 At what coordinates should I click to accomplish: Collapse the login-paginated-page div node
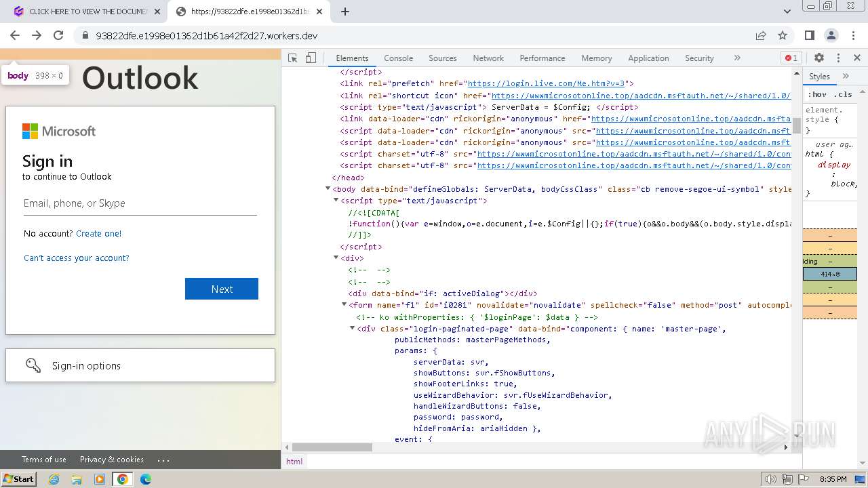pos(353,328)
